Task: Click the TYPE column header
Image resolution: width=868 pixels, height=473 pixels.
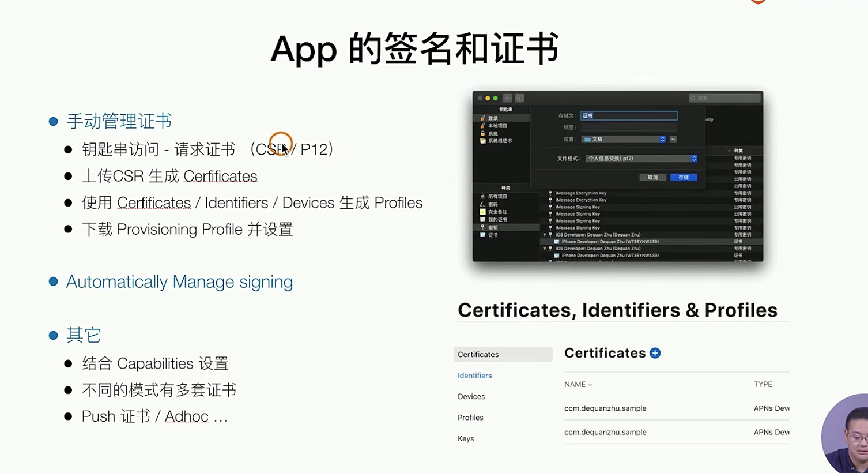Action: [x=763, y=384]
